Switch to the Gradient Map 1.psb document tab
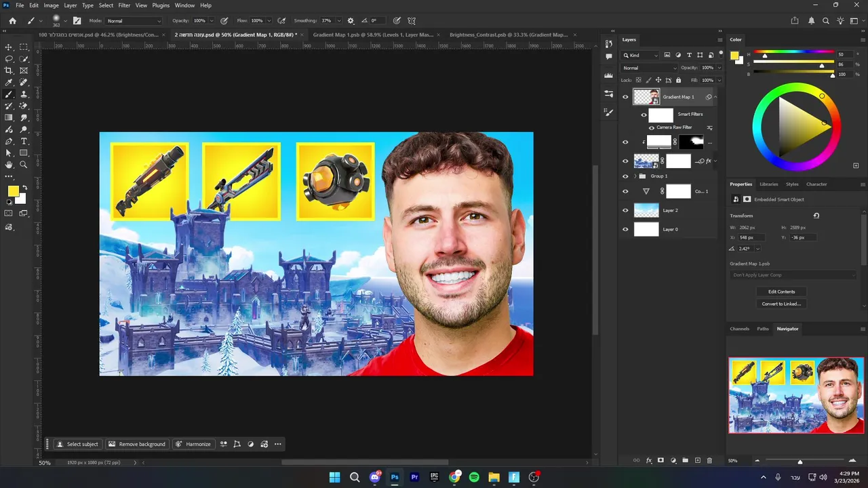The width and height of the screenshot is (868, 488). 373,35
